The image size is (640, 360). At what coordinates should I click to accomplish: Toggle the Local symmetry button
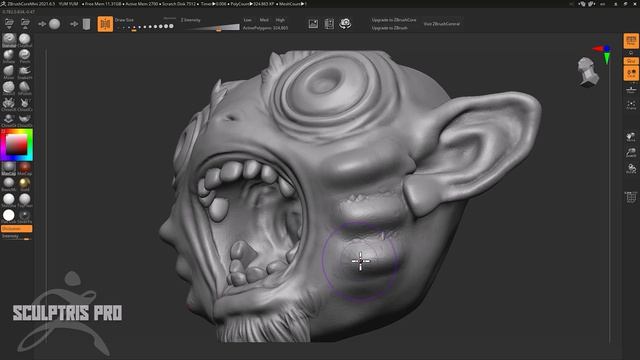pyautogui.click(x=631, y=73)
